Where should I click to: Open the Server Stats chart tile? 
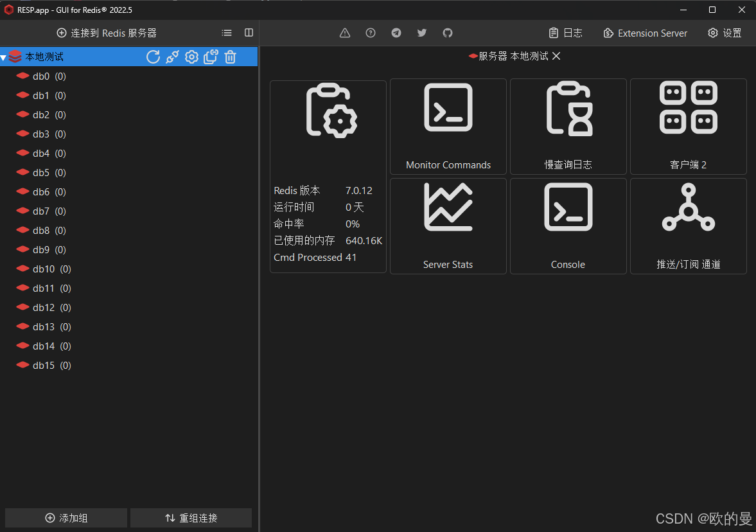click(448, 226)
